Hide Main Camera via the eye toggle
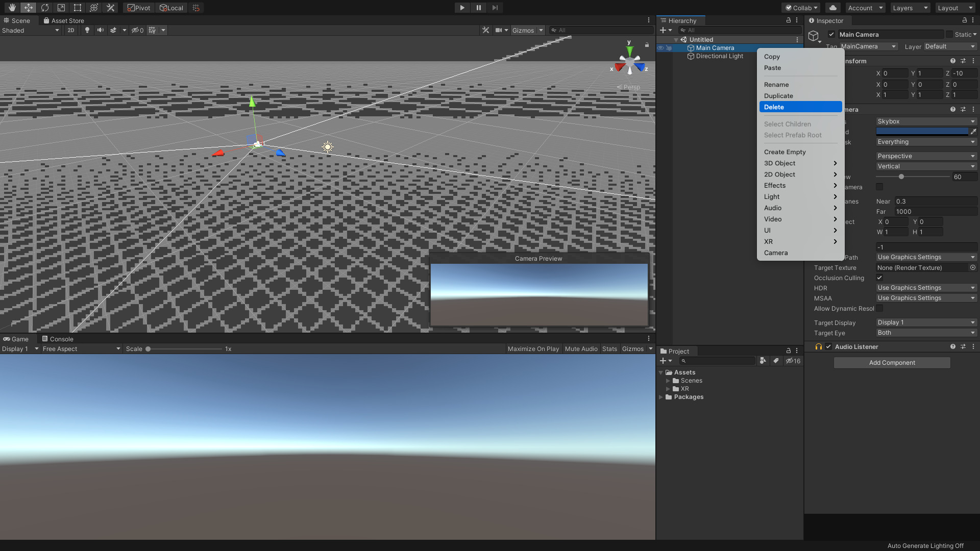Screen dimensions: 980x551 (660, 47)
